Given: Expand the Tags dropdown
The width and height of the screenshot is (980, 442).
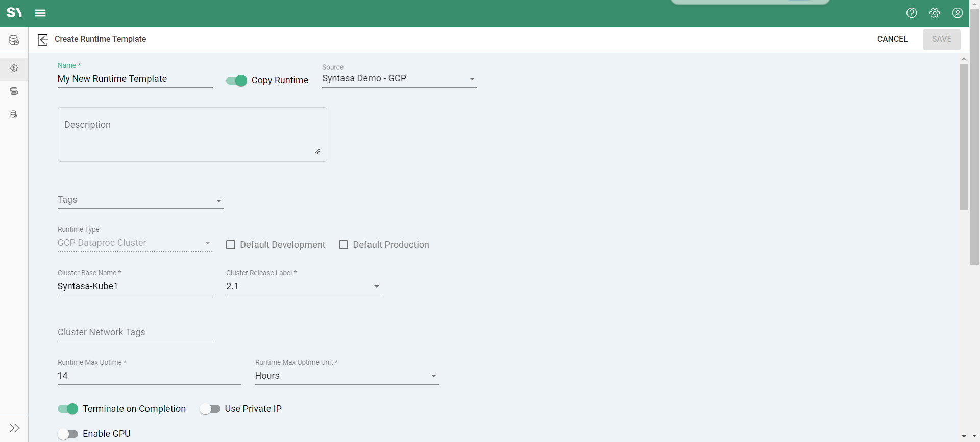Looking at the screenshot, I should click(x=140, y=200).
